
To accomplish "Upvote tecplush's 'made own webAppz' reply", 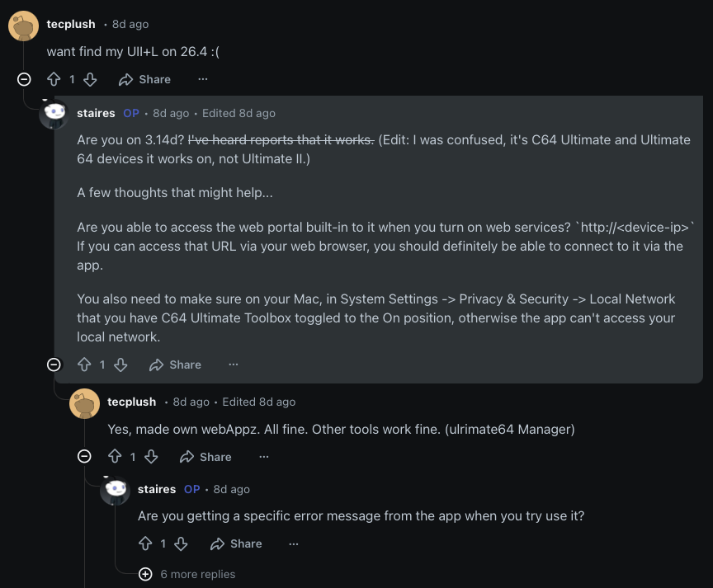I will click(115, 457).
